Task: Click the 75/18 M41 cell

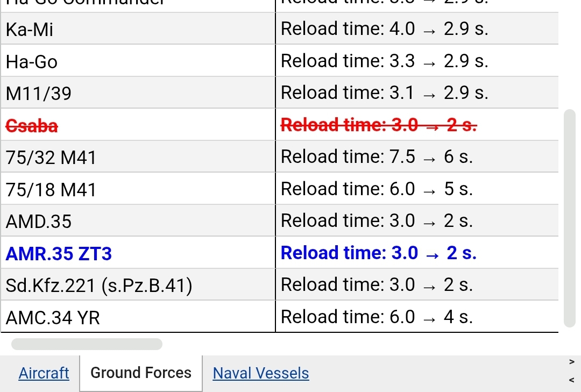Action: tap(138, 189)
